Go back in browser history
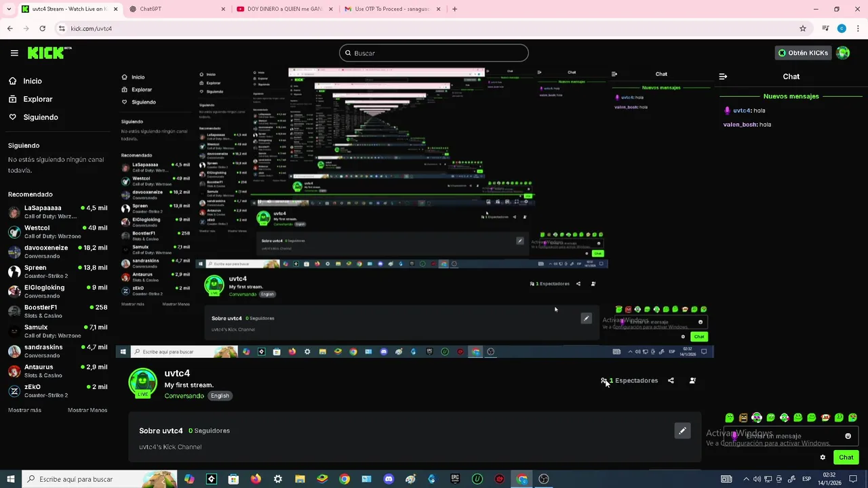The image size is (868, 488). coord(9,28)
